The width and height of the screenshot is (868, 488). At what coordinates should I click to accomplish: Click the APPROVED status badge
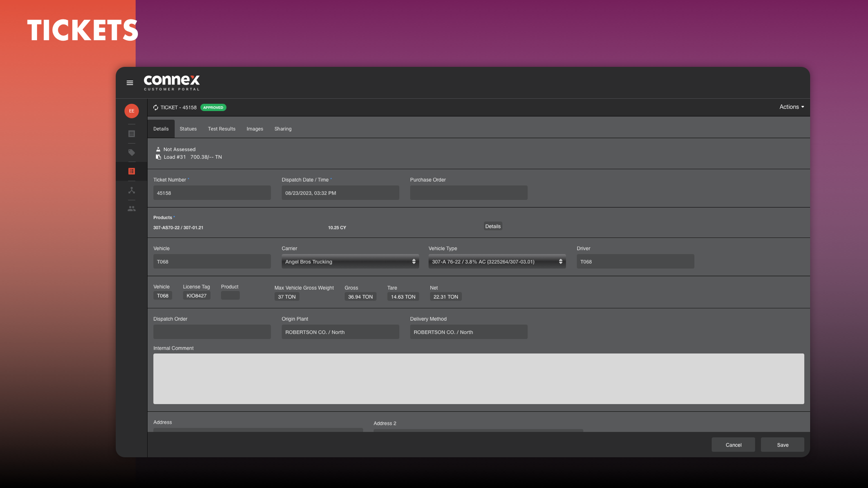(213, 108)
